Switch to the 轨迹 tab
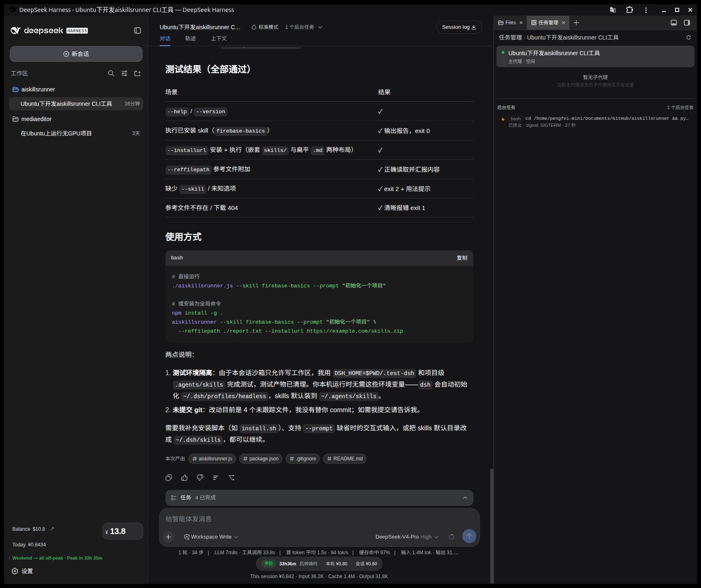Image resolution: width=701 pixels, height=588 pixels. (191, 38)
